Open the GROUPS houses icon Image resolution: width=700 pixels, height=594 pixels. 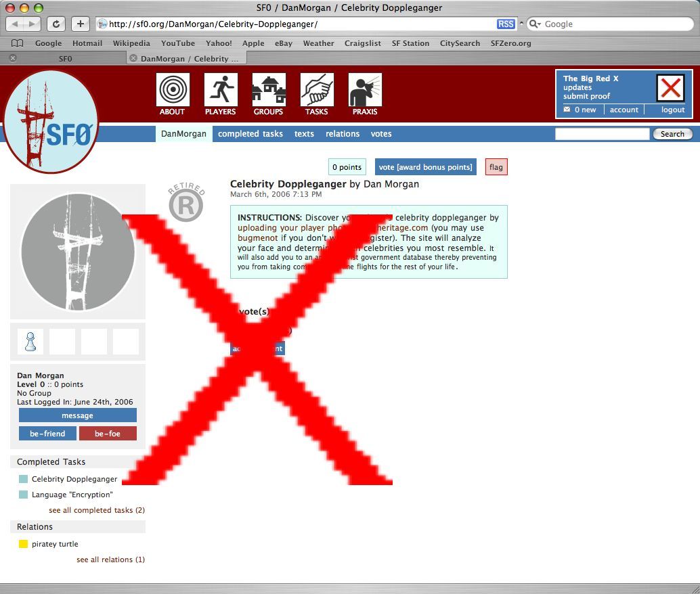coord(268,90)
